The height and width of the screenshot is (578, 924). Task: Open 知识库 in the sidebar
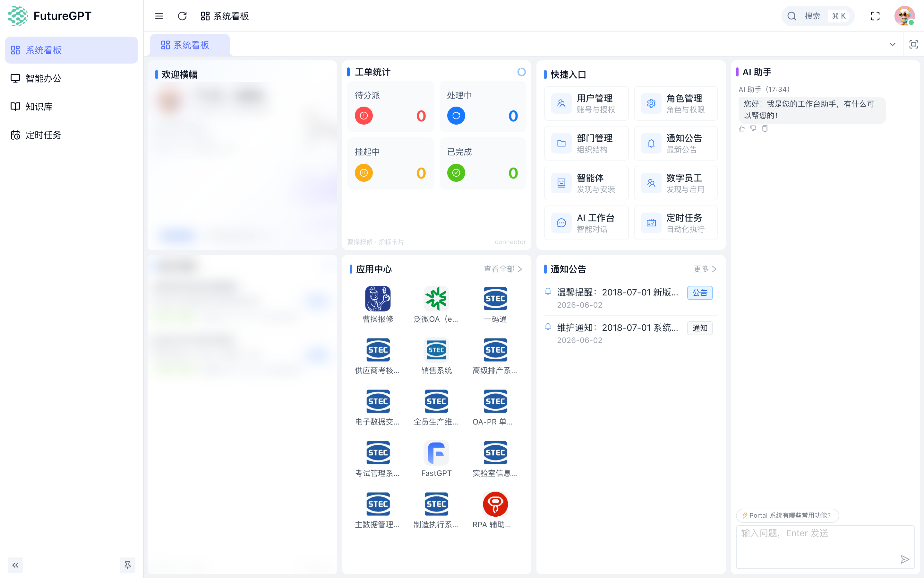[72, 107]
